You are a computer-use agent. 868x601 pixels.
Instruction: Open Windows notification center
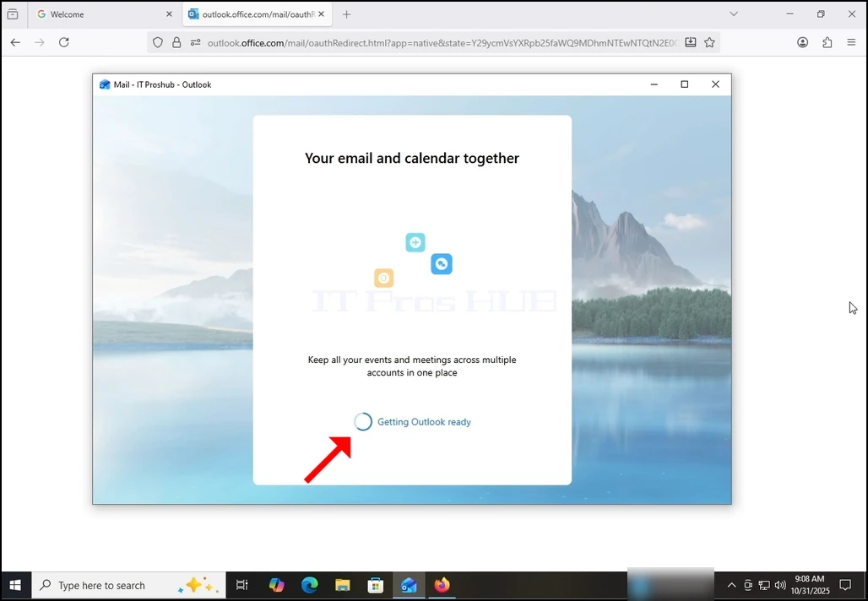[845, 585]
